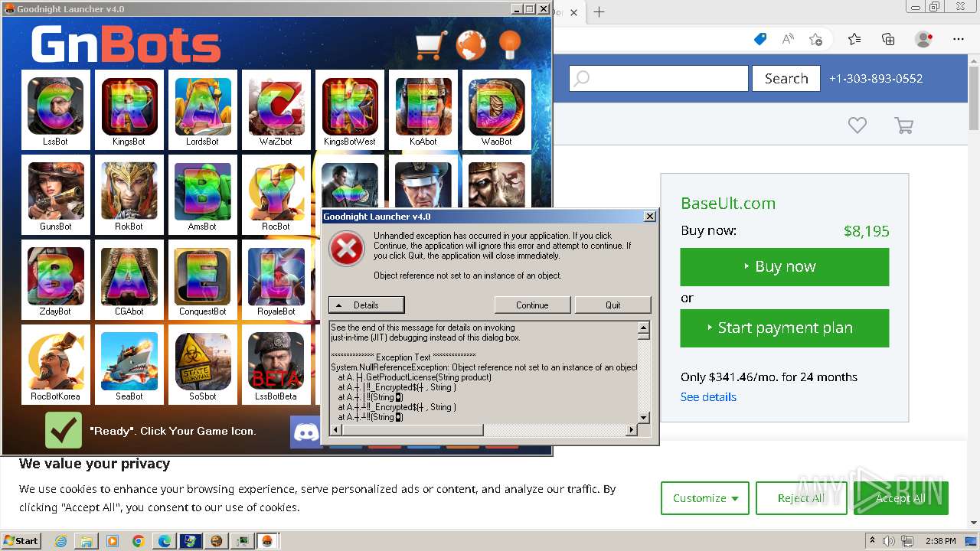Image resolution: width=980 pixels, height=551 pixels.
Task: Click the 2:38 PM taskbar clock
Action: point(940,541)
